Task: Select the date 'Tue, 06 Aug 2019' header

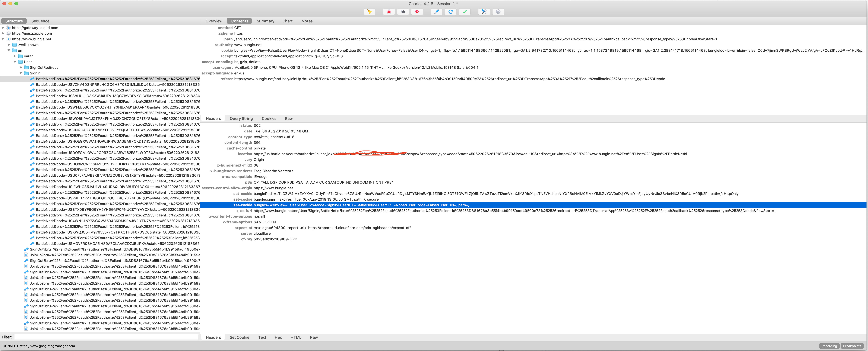Action: click(x=533, y=131)
